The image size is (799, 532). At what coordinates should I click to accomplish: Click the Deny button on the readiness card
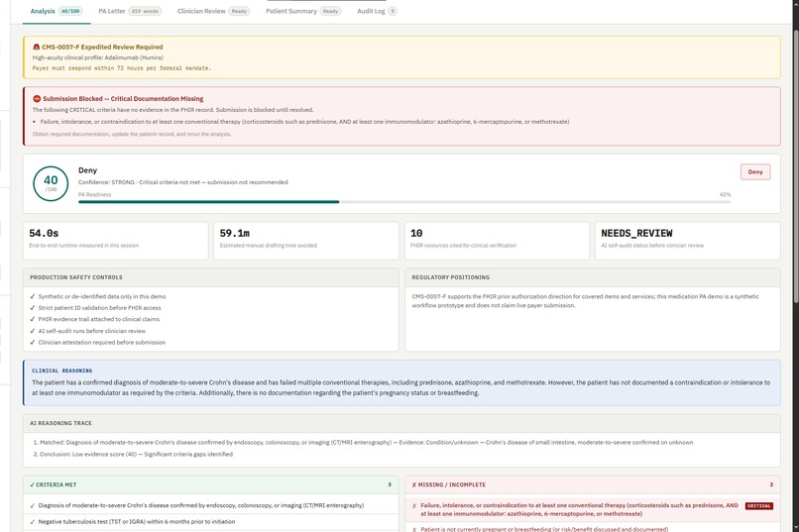coord(755,172)
